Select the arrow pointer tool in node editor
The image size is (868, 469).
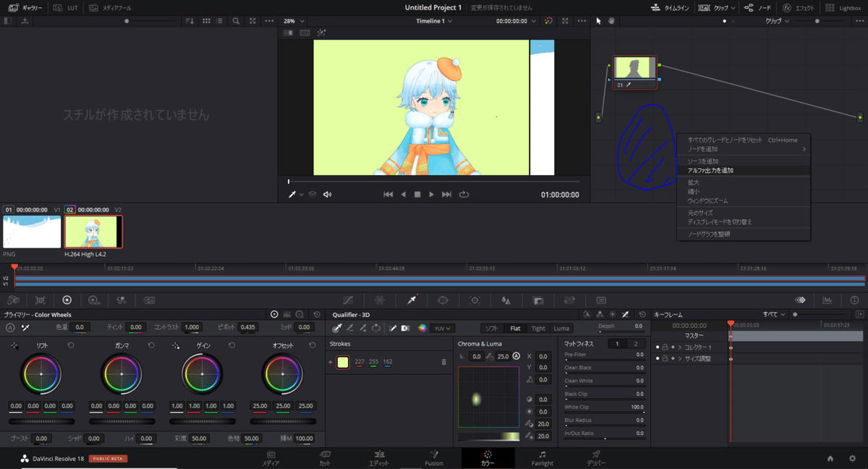point(598,21)
